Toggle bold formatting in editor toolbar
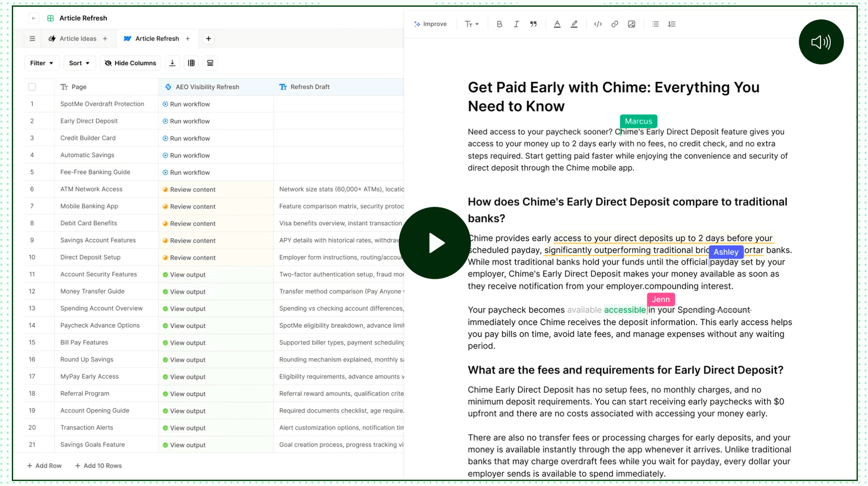Image resolution: width=868 pixels, height=486 pixels. coord(500,24)
